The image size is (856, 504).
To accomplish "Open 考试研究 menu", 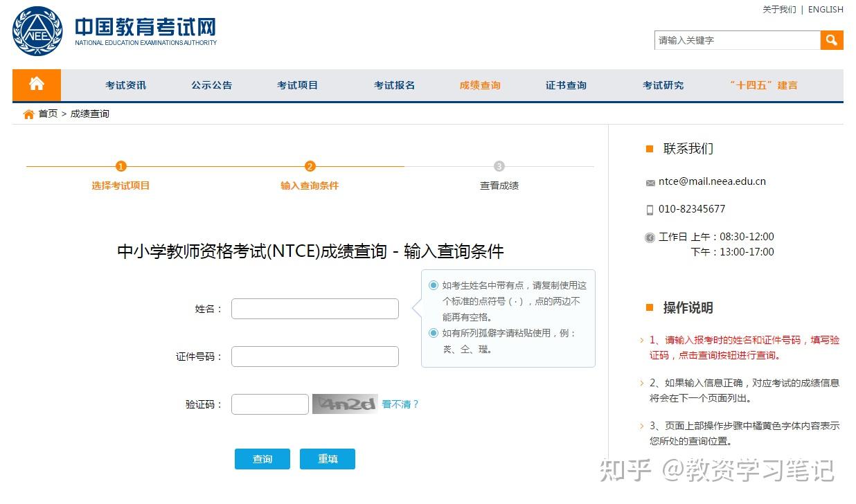I will click(x=663, y=85).
